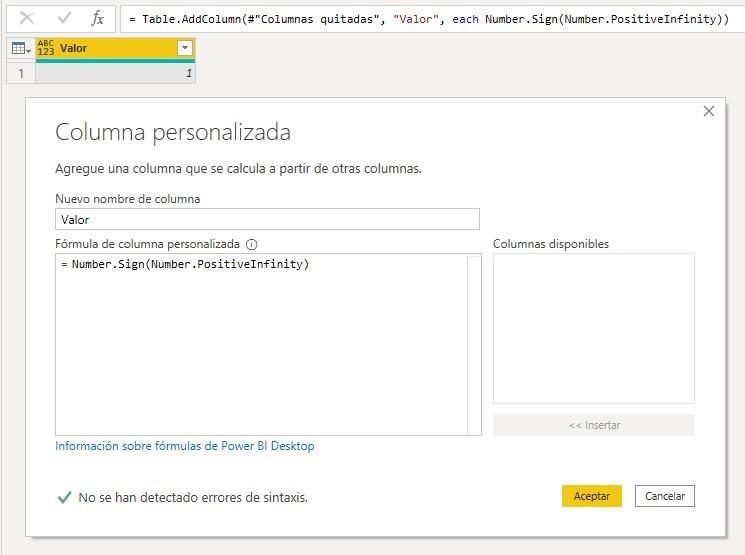Screen dimensions: 745x555
Task: Click the info icon beside formula label
Action: pos(251,244)
